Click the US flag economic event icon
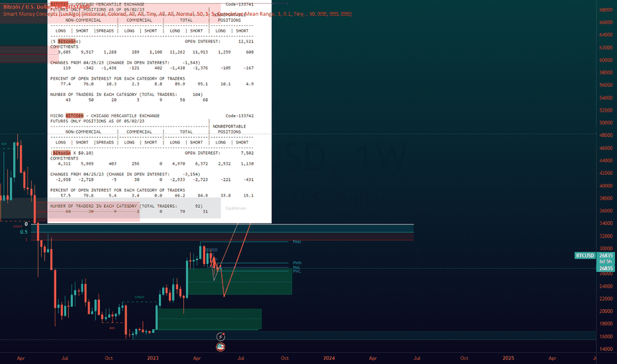The image size is (617, 364). pos(220,347)
